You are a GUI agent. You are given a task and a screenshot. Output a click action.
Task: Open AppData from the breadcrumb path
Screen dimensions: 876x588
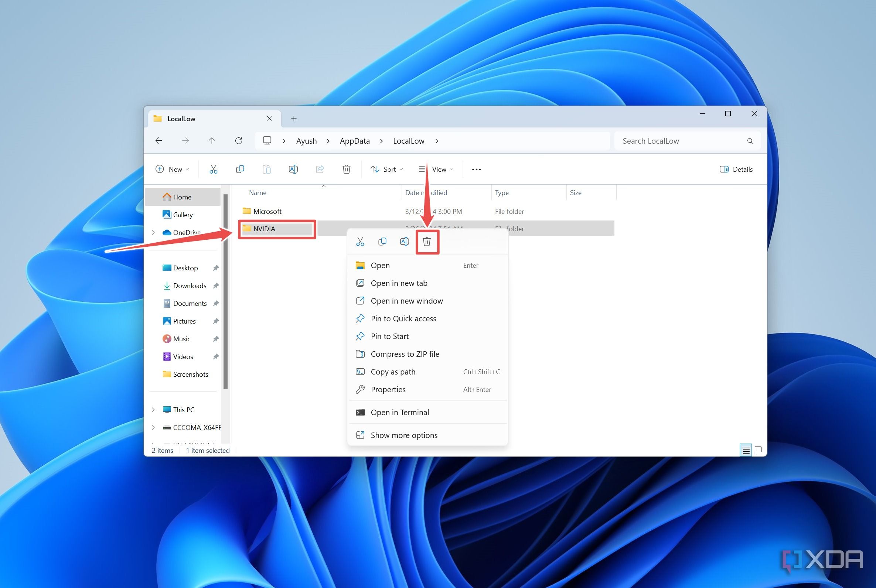(354, 141)
